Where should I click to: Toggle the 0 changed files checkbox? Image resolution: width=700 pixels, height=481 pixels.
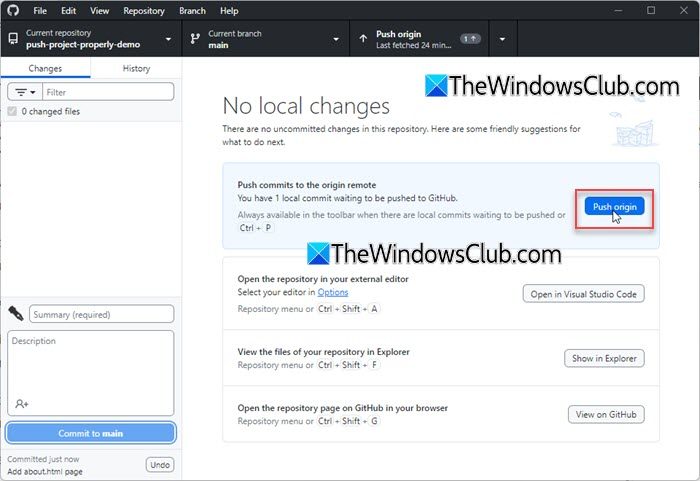tap(12, 111)
